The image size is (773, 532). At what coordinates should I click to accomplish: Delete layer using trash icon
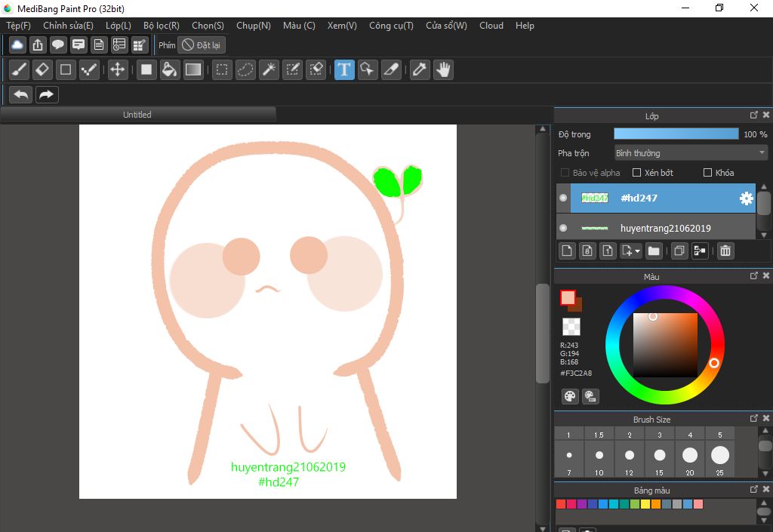point(725,251)
